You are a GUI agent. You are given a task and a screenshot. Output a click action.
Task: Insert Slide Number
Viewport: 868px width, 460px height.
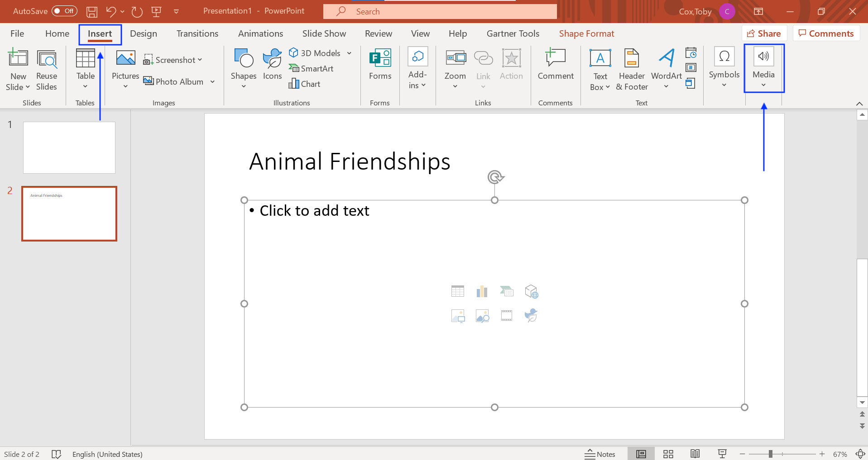pos(691,68)
